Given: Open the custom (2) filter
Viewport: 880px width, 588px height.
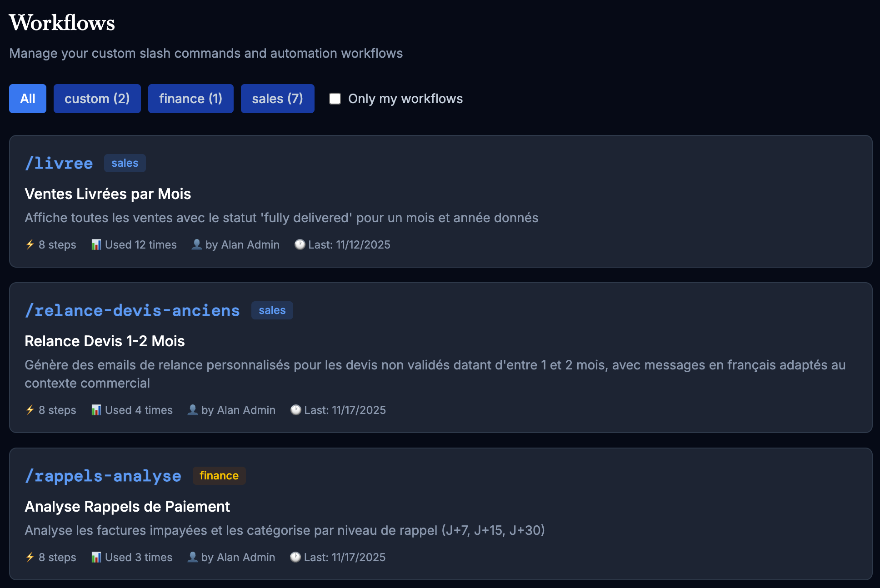Looking at the screenshot, I should pos(97,98).
